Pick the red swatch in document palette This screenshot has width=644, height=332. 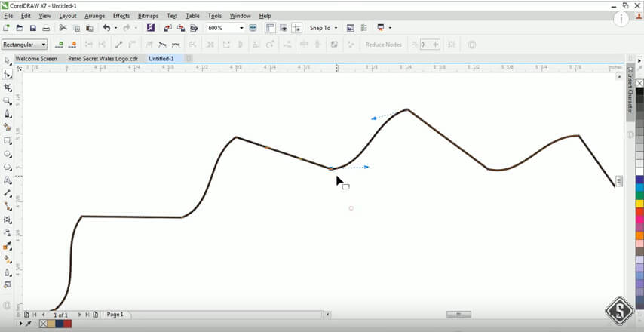67,324
